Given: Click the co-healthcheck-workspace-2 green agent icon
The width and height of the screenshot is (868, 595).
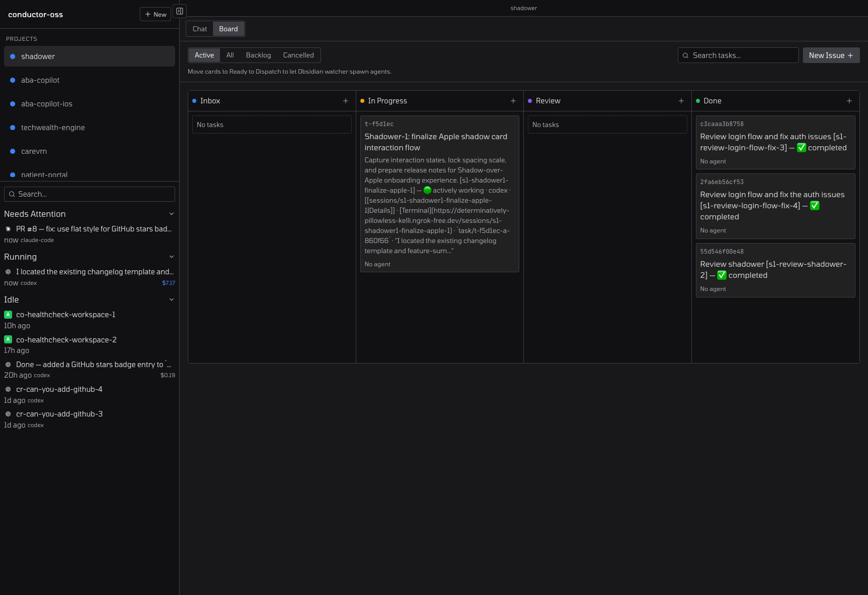Looking at the screenshot, I should 8,340.
